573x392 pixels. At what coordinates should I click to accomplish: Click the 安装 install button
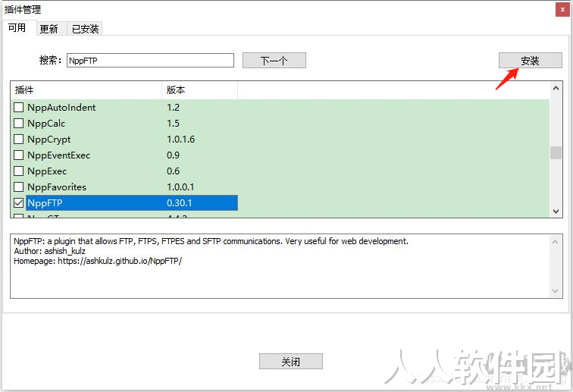531,61
